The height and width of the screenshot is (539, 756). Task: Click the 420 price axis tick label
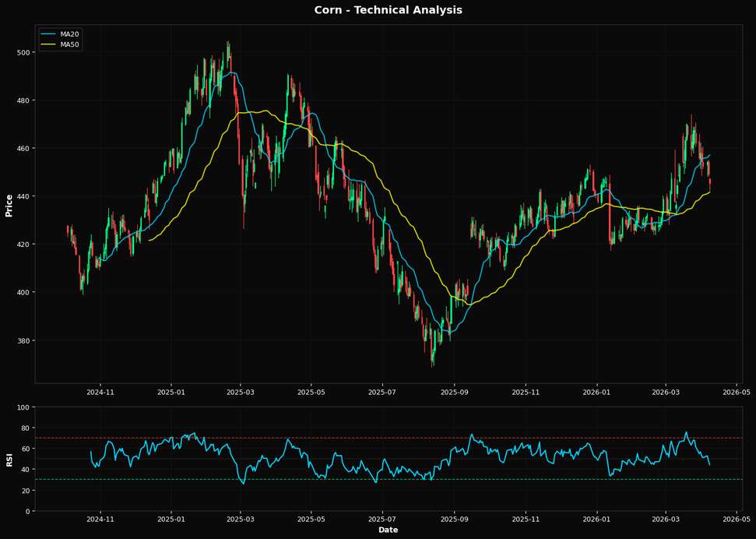25,244
